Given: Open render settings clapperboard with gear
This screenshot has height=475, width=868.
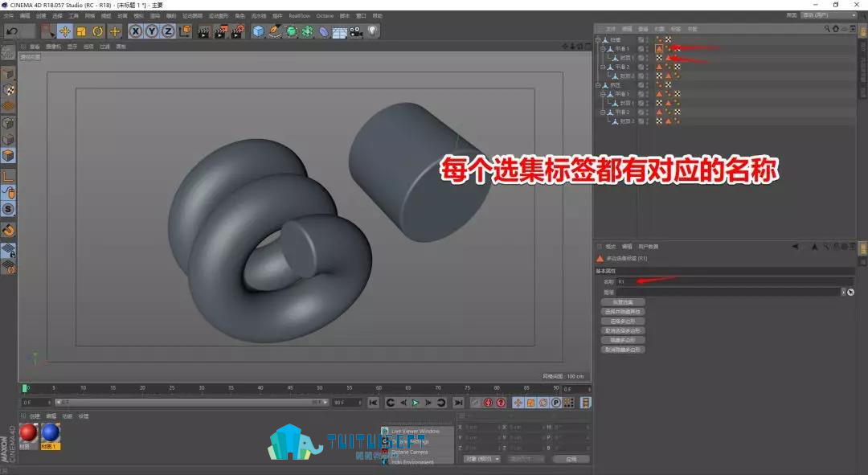Looking at the screenshot, I should pos(238,31).
